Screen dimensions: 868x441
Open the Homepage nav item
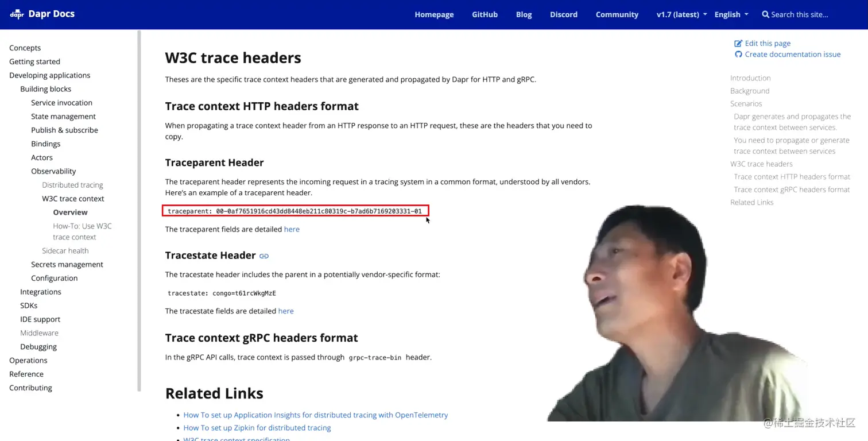click(x=434, y=14)
